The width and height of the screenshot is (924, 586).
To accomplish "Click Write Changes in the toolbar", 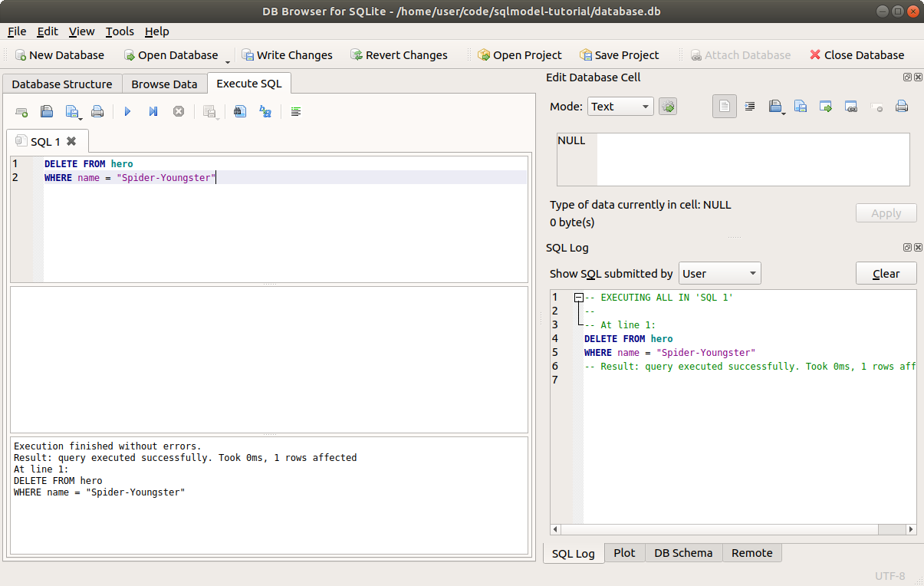I will coord(287,55).
